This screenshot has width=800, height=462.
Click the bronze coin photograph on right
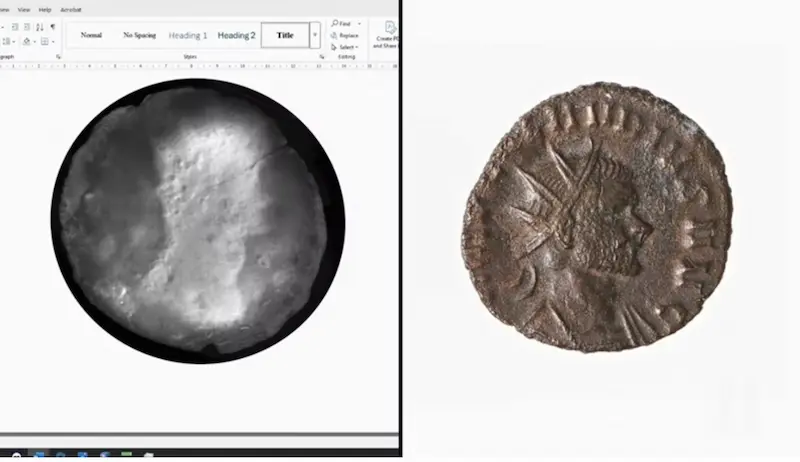597,217
